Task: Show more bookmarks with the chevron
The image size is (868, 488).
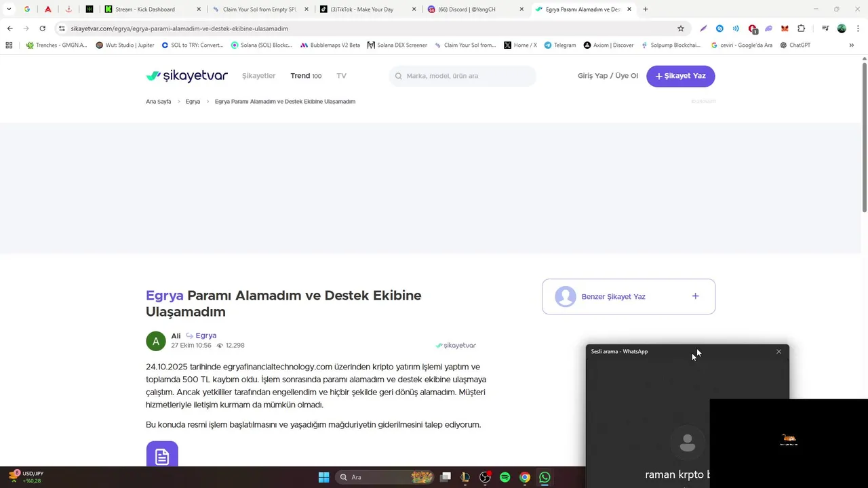Action: coord(851,45)
